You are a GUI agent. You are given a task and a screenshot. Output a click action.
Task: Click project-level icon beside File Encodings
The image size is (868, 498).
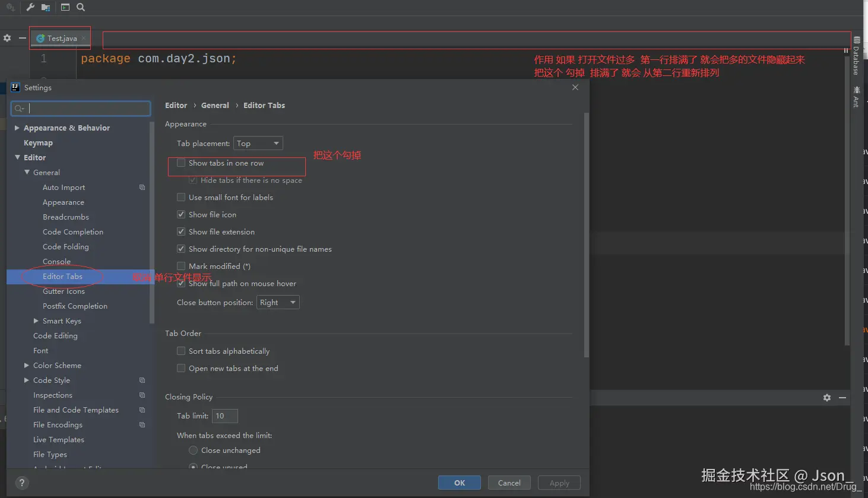(142, 425)
